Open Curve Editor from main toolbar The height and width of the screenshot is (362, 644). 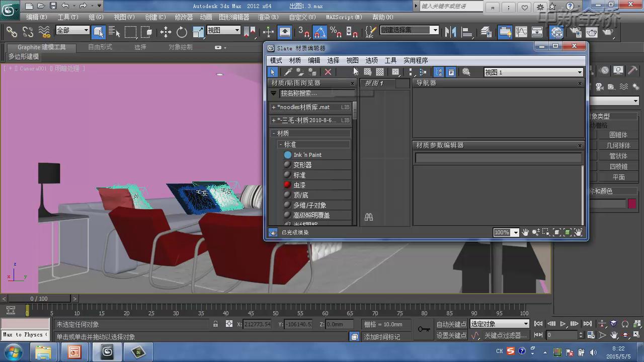pyautogui.click(x=521, y=32)
